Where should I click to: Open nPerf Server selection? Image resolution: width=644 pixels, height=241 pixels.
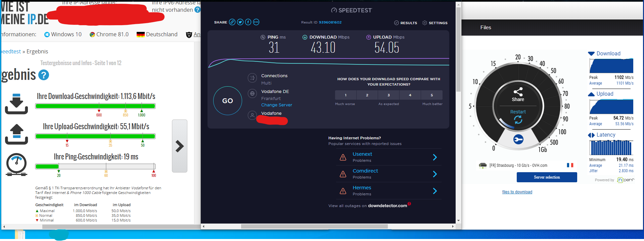click(x=547, y=177)
